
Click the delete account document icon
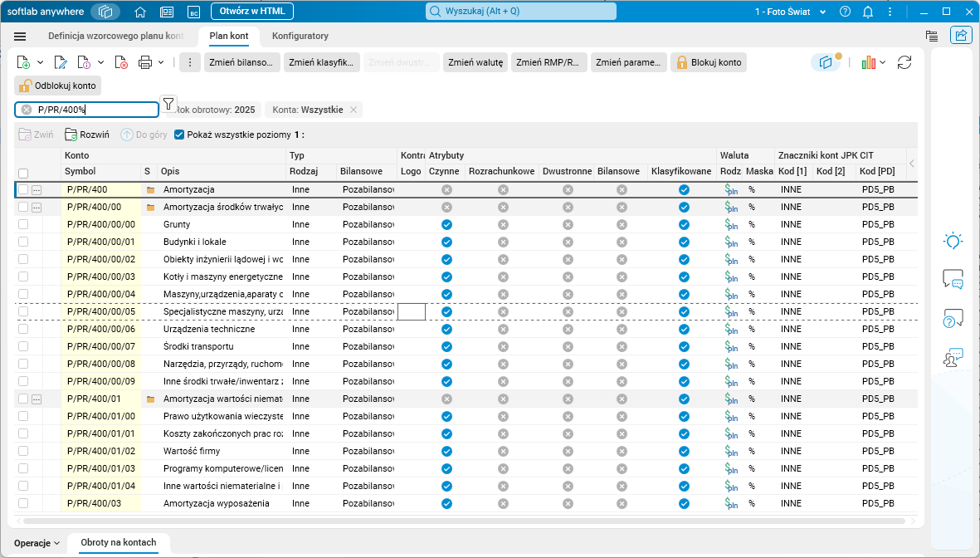pos(121,63)
